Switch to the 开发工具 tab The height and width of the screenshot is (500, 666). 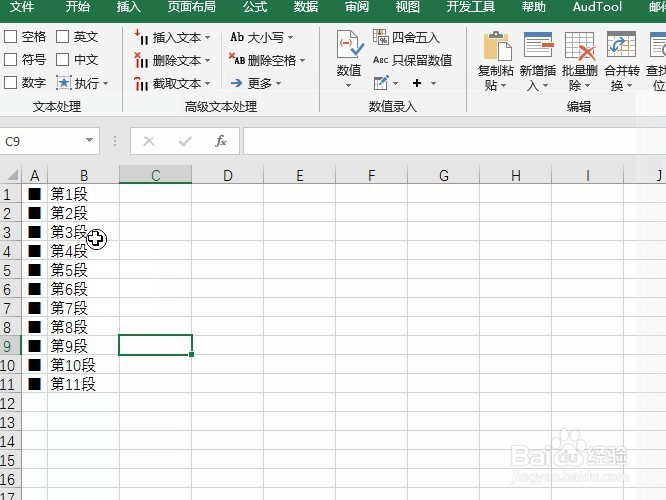pyautogui.click(x=471, y=7)
